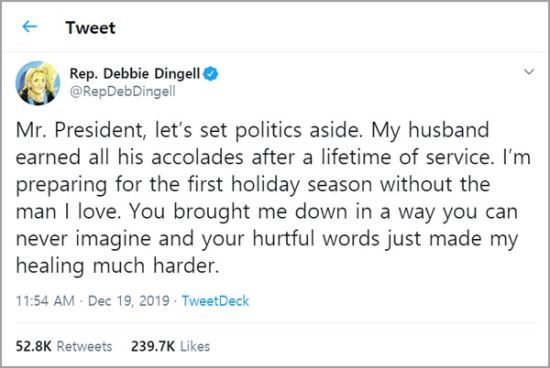Click tweet line beginning 'Mr. President'
The height and width of the screenshot is (368, 550).
pyautogui.click(x=253, y=131)
